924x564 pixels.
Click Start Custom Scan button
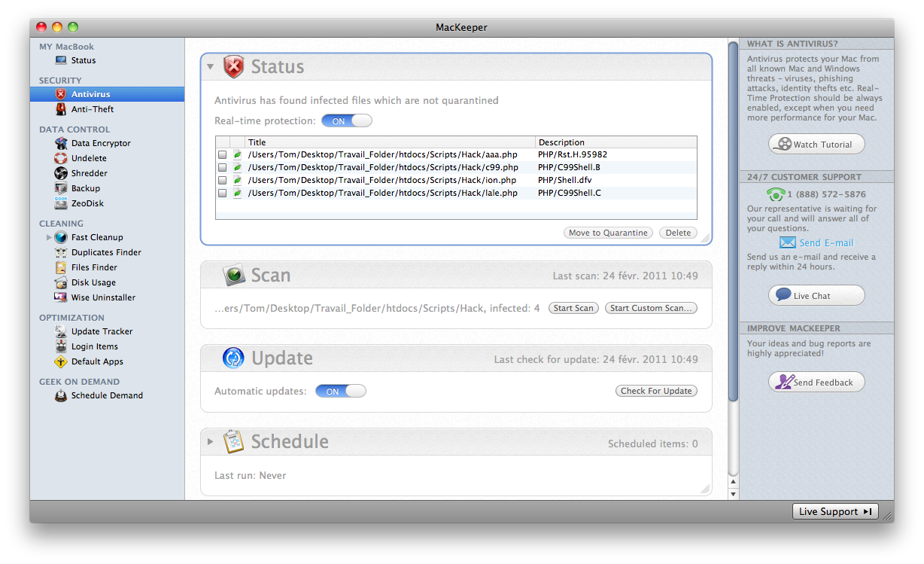[651, 308]
